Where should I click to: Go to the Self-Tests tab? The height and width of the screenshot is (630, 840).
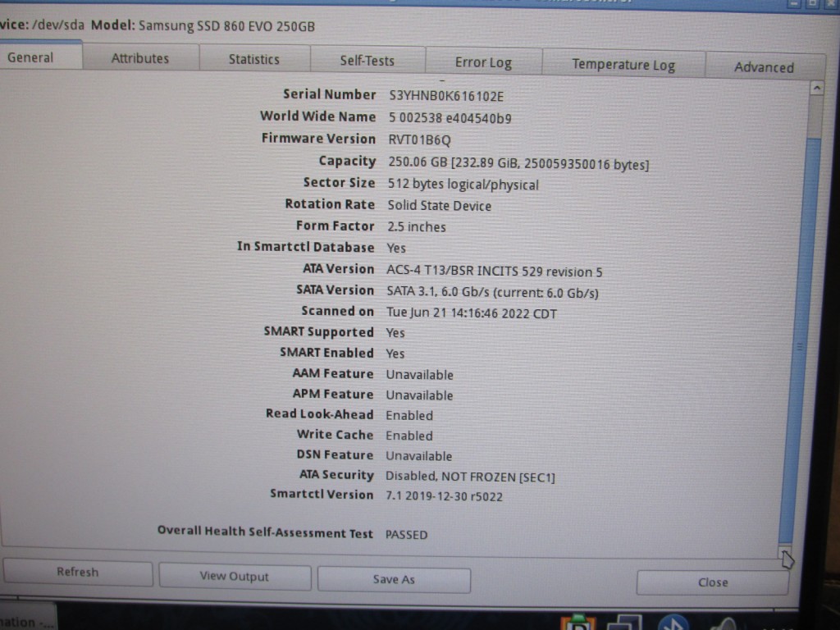pos(367,61)
